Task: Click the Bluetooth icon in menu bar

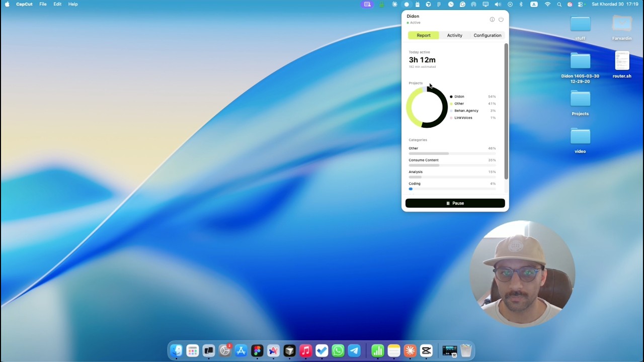Action: [x=521, y=4]
